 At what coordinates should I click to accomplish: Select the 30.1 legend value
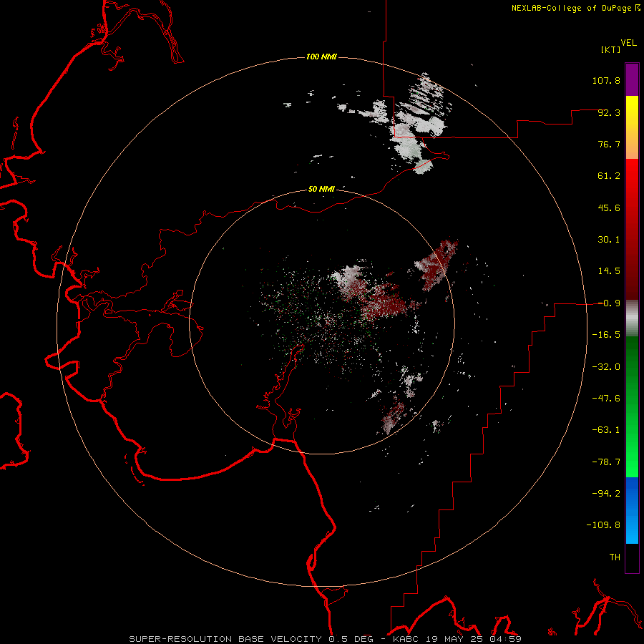click(x=609, y=240)
